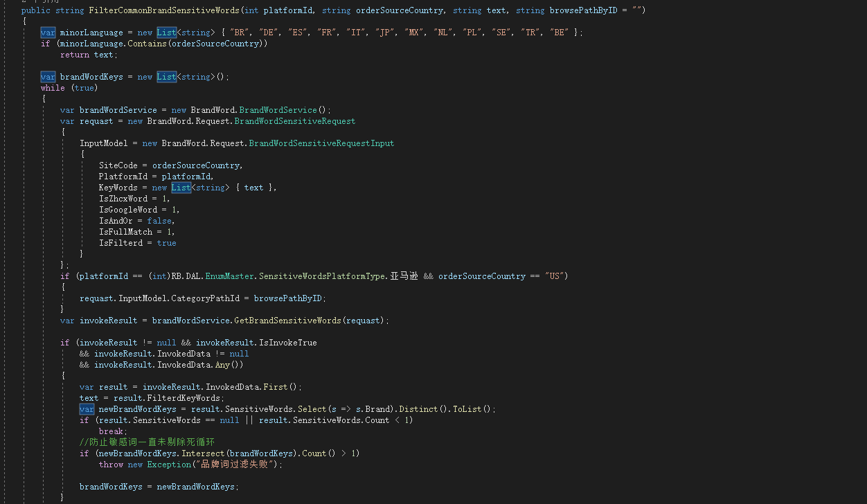Click the FilterCommonBrandSensitiveWords method name
Screen dimensions: 867x504
coord(165,10)
